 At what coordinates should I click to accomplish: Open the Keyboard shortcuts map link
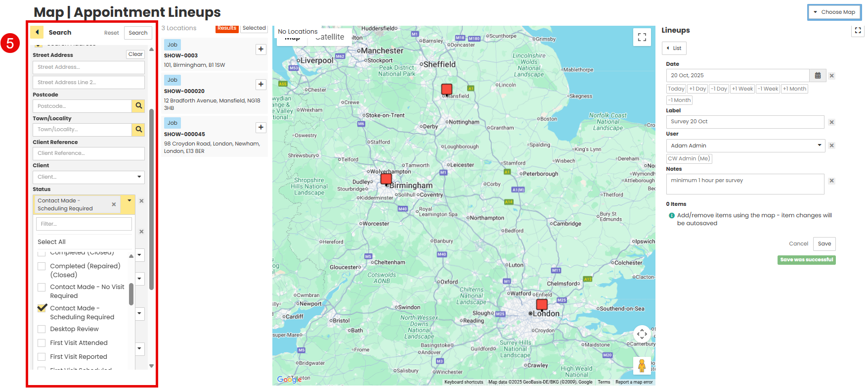coord(464,382)
